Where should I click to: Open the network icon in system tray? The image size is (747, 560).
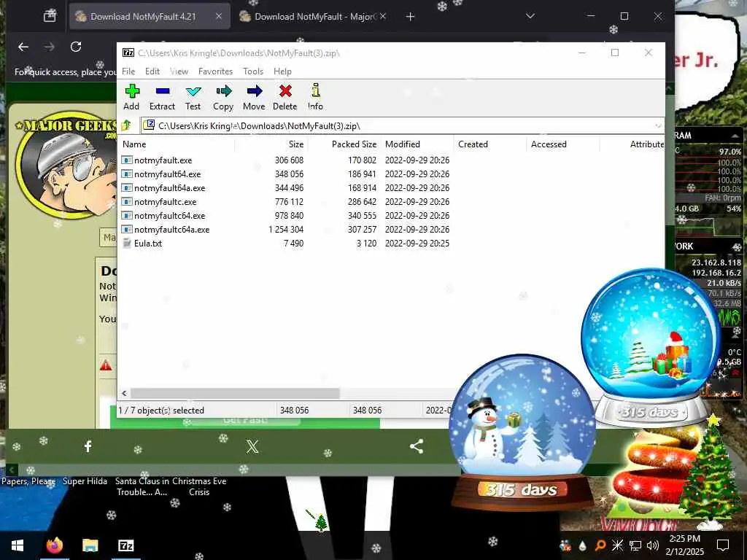pyautogui.click(x=635, y=545)
